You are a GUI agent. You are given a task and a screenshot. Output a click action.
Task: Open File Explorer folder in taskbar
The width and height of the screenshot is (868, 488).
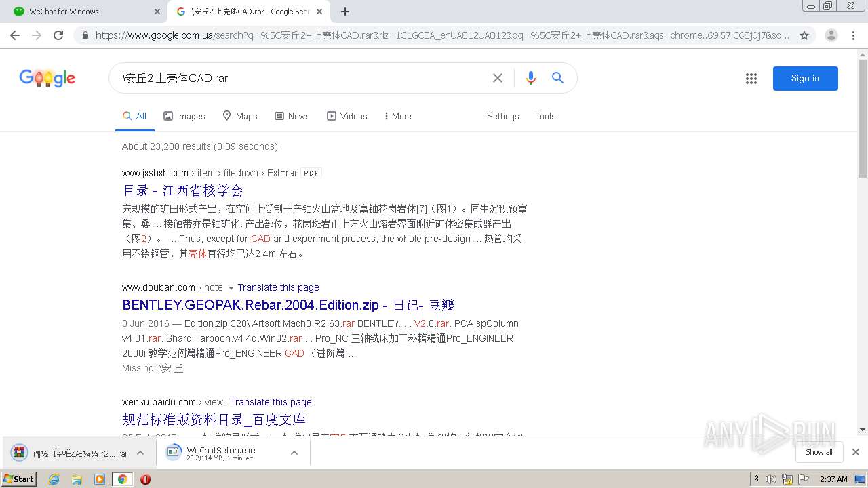(x=77, y=479)
